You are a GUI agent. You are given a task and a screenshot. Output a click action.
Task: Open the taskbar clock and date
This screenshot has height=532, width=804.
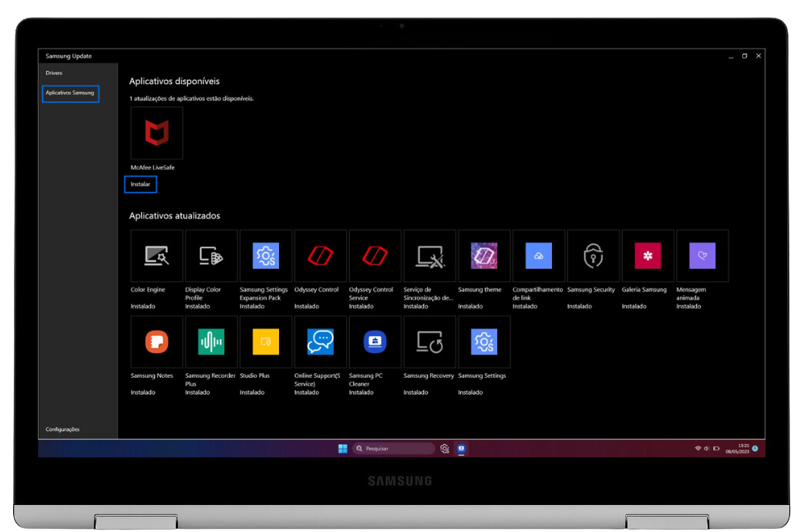(x=738, y=449)
